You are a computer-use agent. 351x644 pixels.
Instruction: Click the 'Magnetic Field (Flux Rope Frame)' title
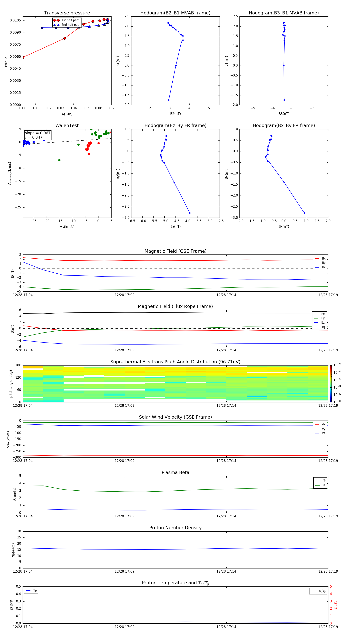[x=175, y=306]
